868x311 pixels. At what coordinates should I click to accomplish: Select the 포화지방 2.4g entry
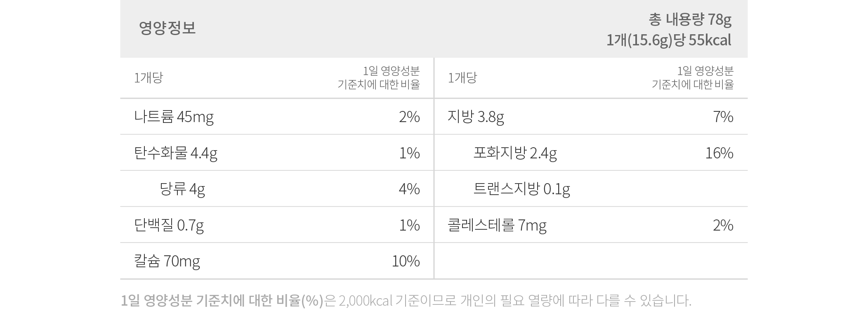515,153
